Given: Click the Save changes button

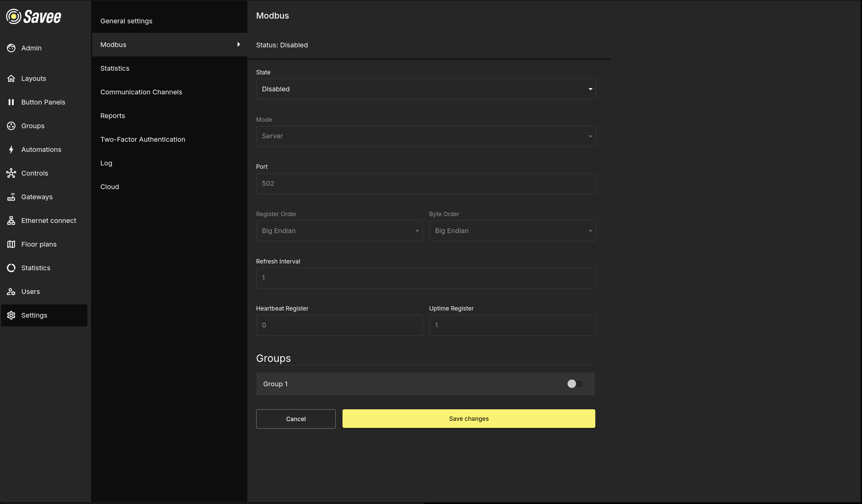Looking at the screenshot, I should point(468,418).
